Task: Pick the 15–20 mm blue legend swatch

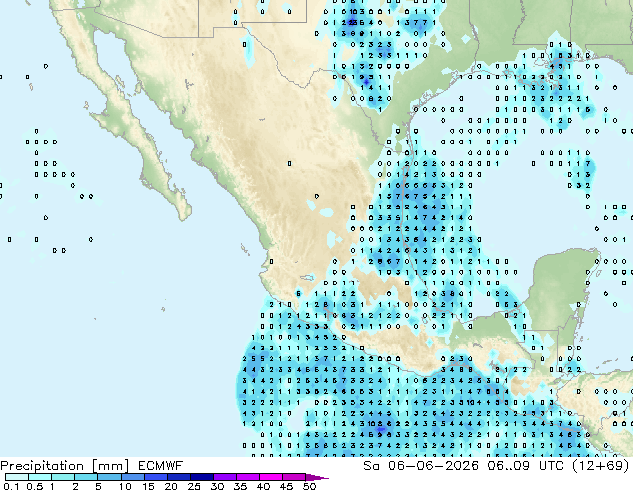Action: (155, 477)
